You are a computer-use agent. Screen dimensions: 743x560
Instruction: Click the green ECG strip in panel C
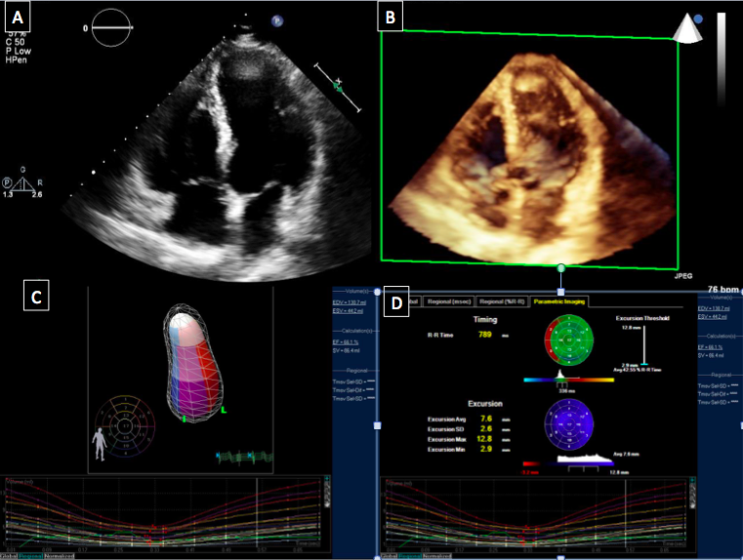[x=244, y=457]
